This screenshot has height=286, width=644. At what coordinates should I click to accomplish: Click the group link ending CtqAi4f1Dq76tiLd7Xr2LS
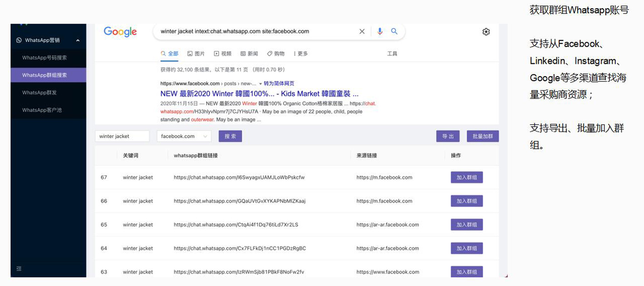[x=236, y=224]
